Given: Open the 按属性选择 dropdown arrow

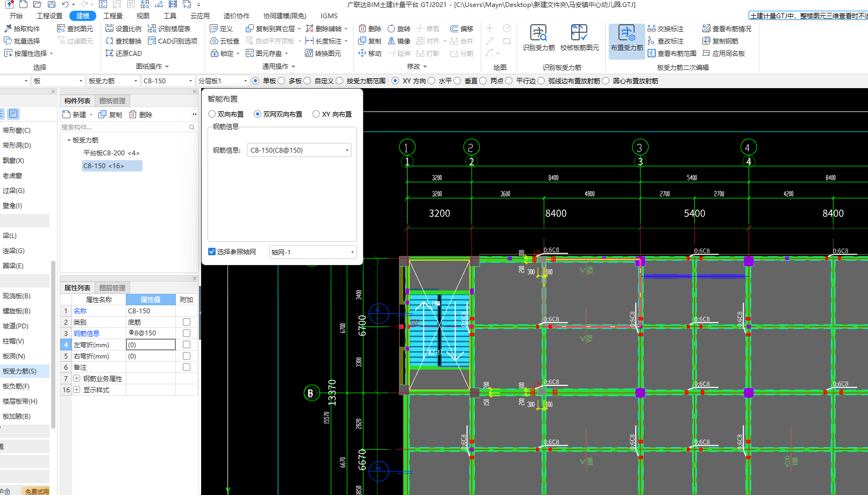Looking at the screenshot, I should 51,53.
